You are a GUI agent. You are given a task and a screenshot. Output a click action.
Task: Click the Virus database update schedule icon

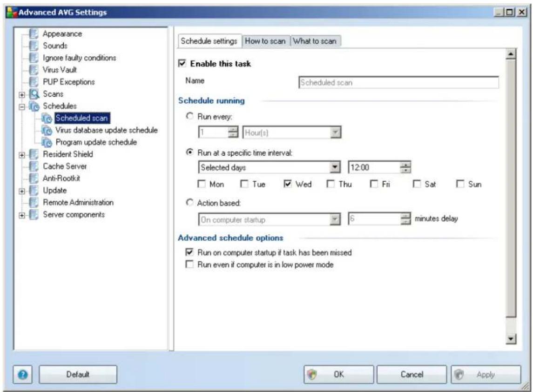coord(47,130)
